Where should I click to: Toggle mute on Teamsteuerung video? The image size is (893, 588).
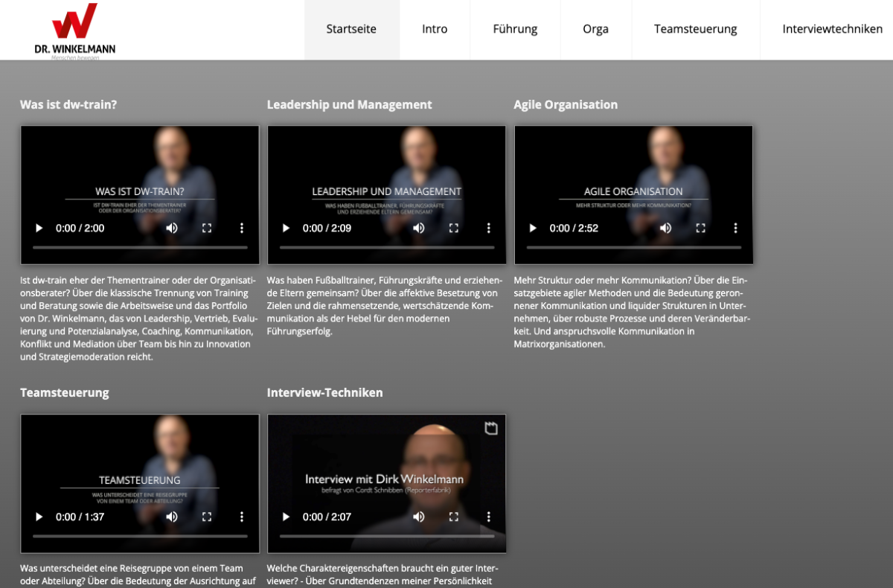click(172, 517)
